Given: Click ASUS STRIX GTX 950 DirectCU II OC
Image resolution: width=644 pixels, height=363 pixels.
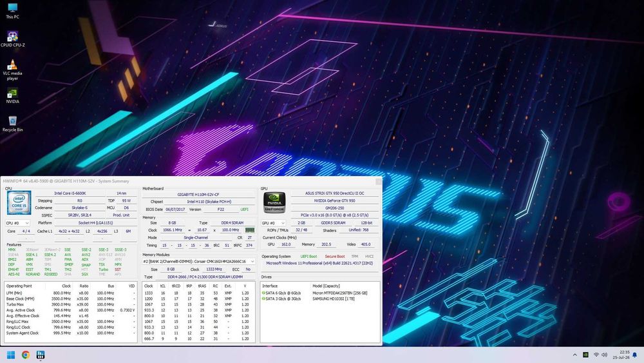Looking at the screenshot, I should click(334, 193).
